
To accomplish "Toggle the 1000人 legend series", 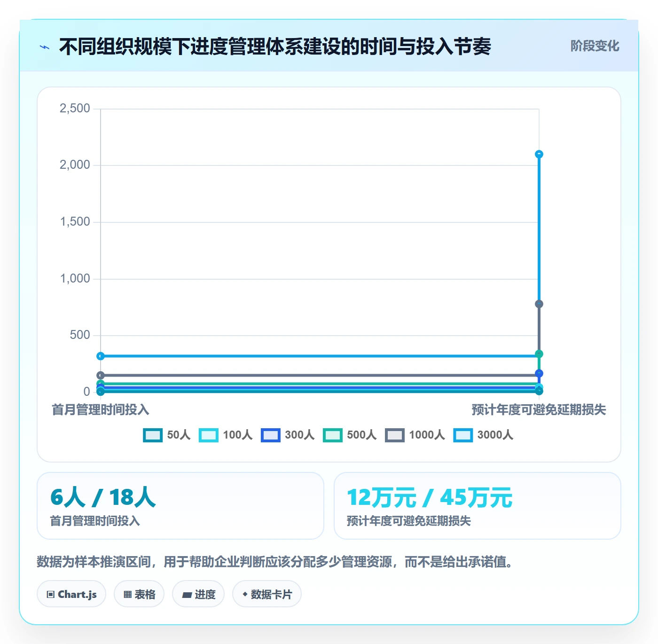I will pos(415,435).
